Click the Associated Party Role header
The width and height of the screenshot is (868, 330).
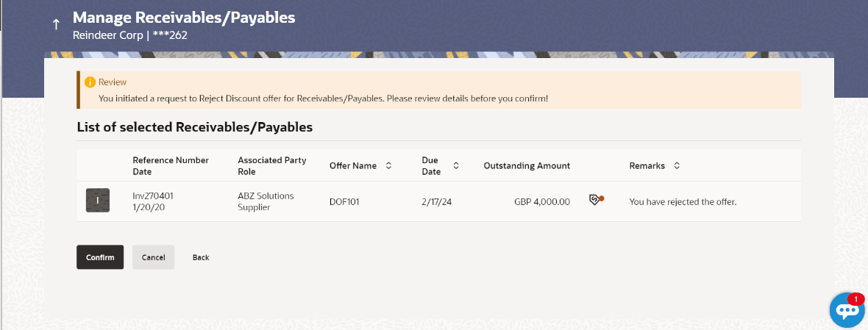272,166
